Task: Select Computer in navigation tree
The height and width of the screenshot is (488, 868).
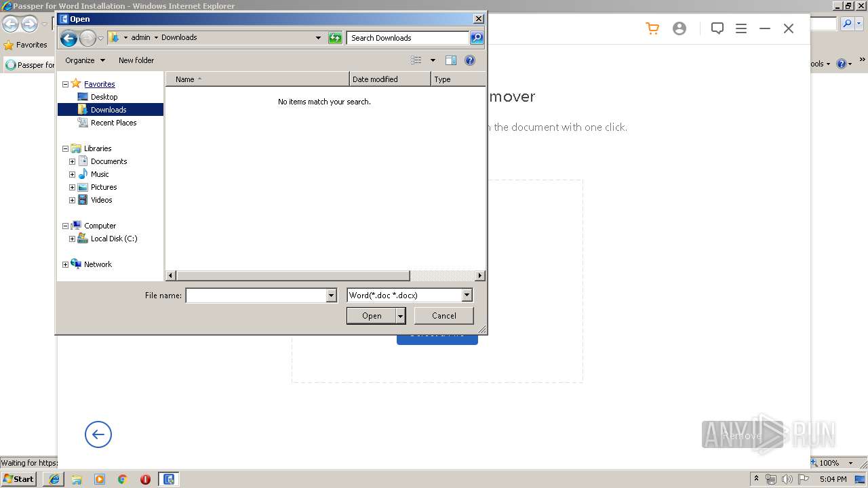Action: pyautogui.click(x=100, y=226)
